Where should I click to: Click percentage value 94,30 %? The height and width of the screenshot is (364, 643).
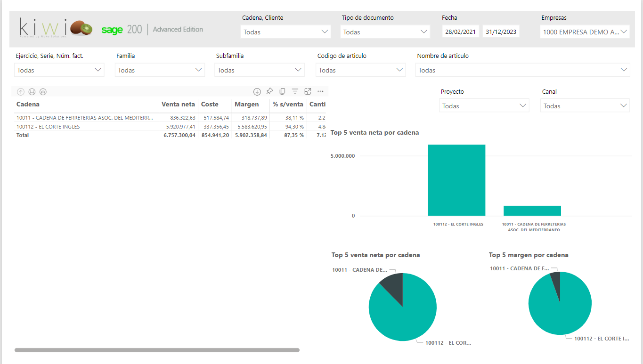(x=294, y=127)
